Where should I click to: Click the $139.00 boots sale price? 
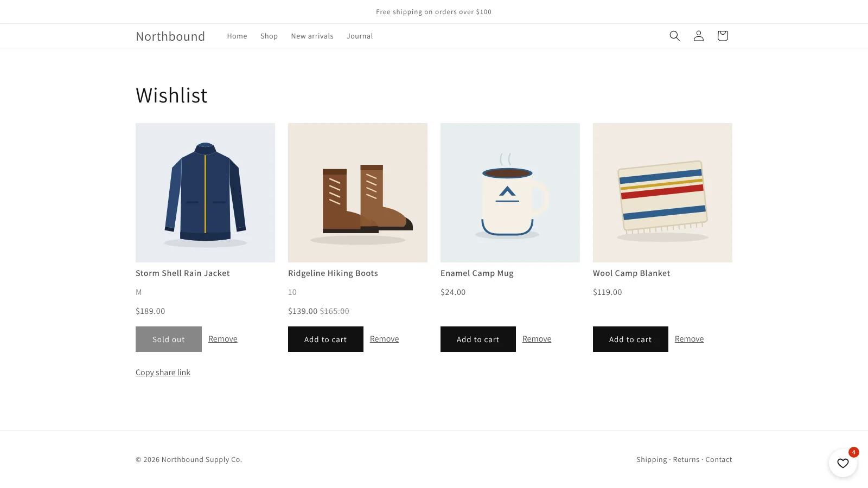click(x=303, y=311)
